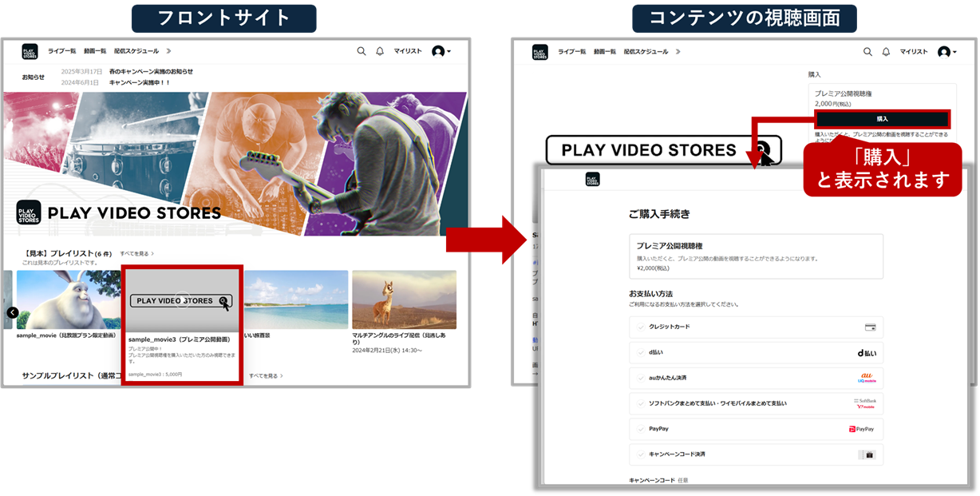Click the credit card icon in the クレジットカード row
The image size is (980, 496).
point(870,327)
